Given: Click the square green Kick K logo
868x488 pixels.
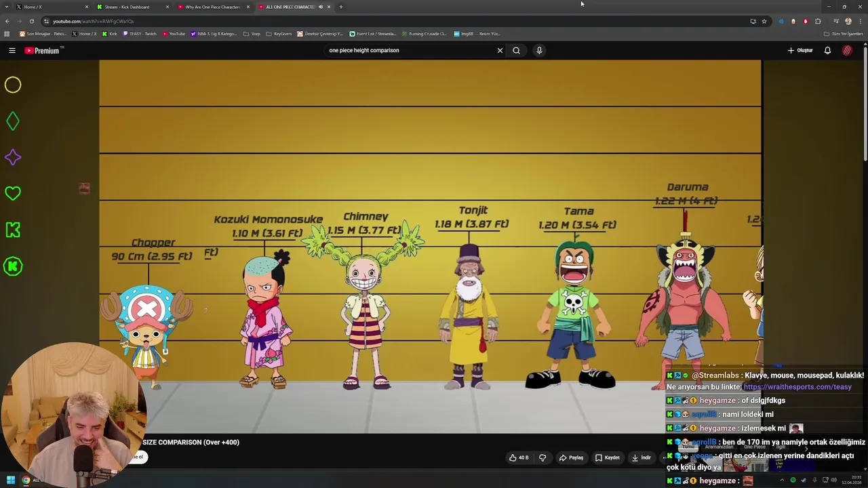Looking at the screenshot, I should pos(13,230).
